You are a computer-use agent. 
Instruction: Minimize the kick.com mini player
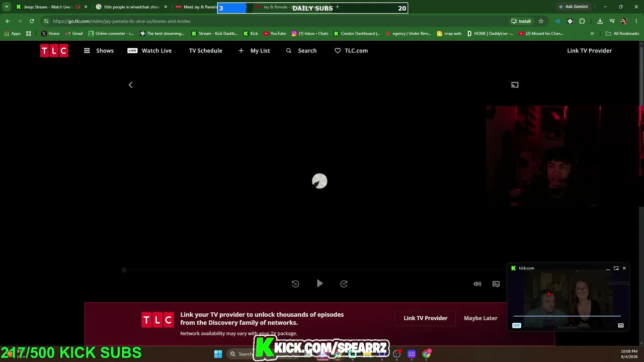(608, 268)
